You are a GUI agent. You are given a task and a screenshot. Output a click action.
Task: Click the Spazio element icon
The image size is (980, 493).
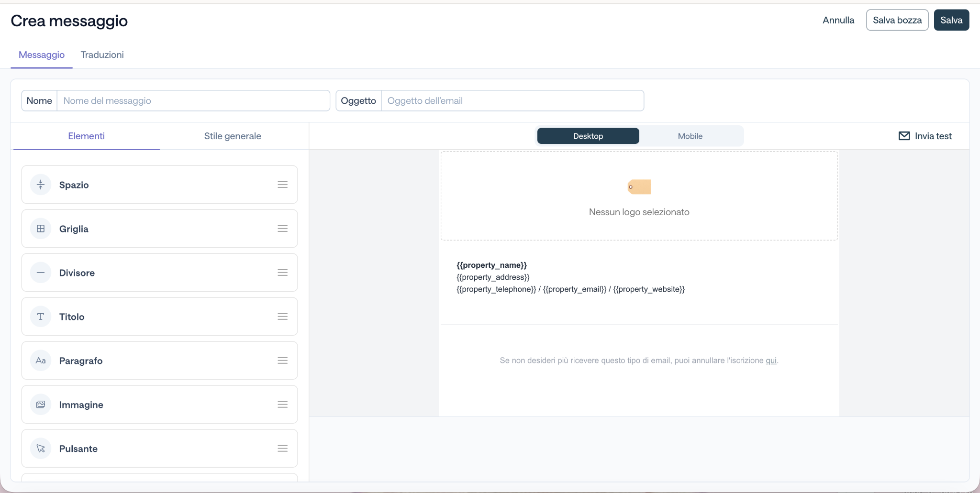pos(41,185)
